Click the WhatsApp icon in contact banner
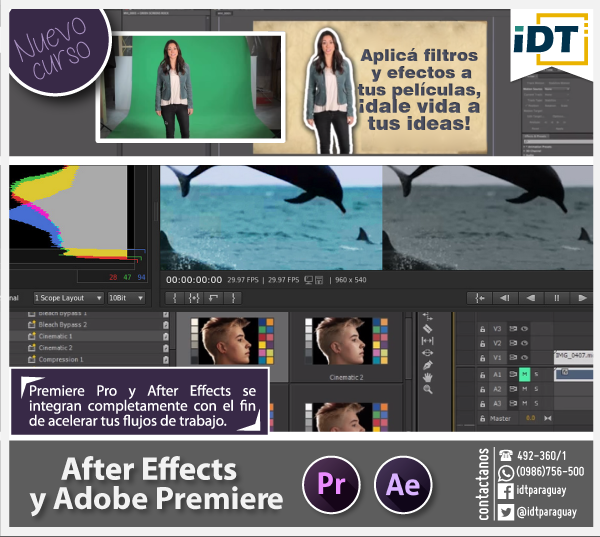This screenshot has width=600, height=537. click(x=505, y=473)
